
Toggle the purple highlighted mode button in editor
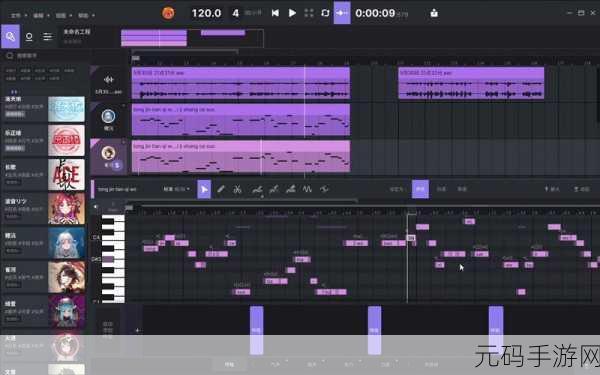coord(420,189)
